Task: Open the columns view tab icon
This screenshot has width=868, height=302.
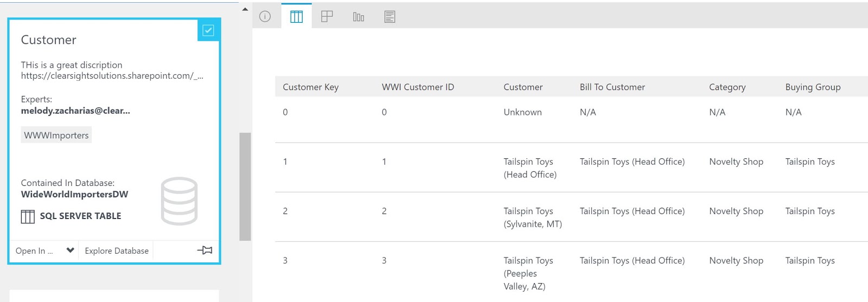Action: pyautogui.click(x=327, y=16)
